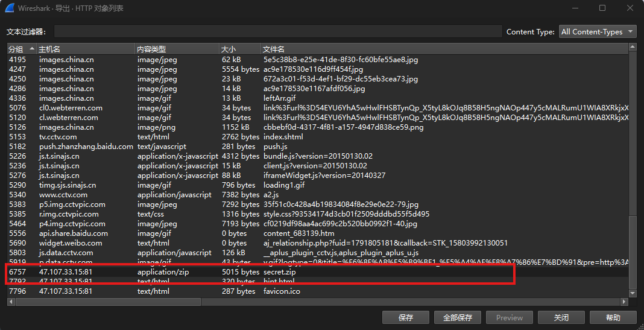Select packet 5076 cl0.webterren.com row
Viewport: 644px width, 330px height.
[318, 107]
